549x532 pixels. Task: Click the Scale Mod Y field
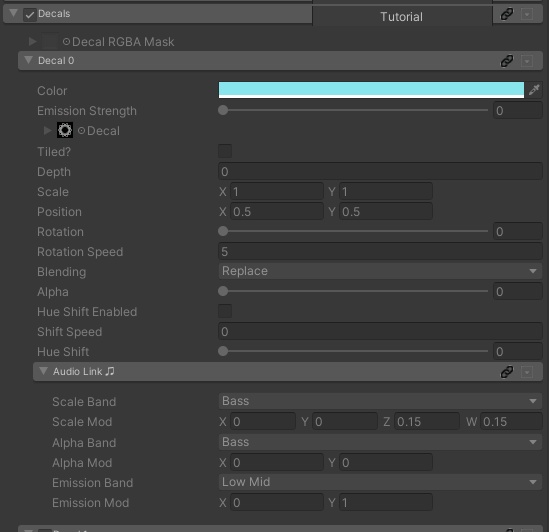[x=345, y=421]
